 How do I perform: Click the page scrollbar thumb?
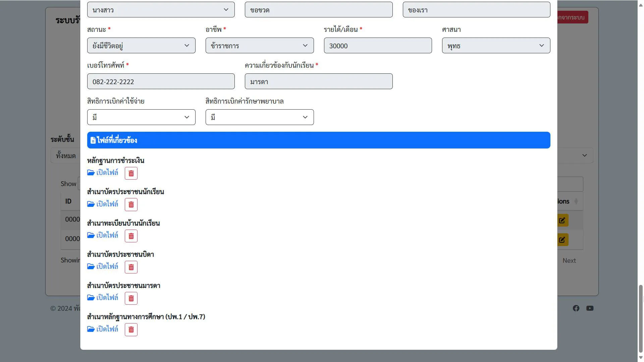tap(641, 318)
